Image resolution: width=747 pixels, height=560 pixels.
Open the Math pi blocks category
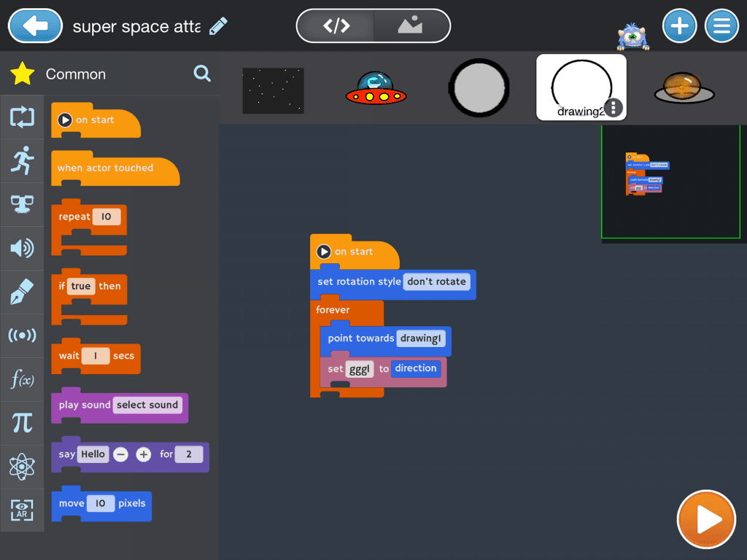23,424
